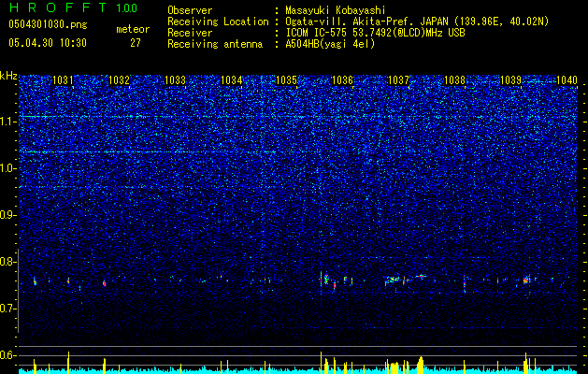This screenshot has width=588, height=374.
Task: Click the 0.7 frequency axis label
Action: click(x=7, y=309)
